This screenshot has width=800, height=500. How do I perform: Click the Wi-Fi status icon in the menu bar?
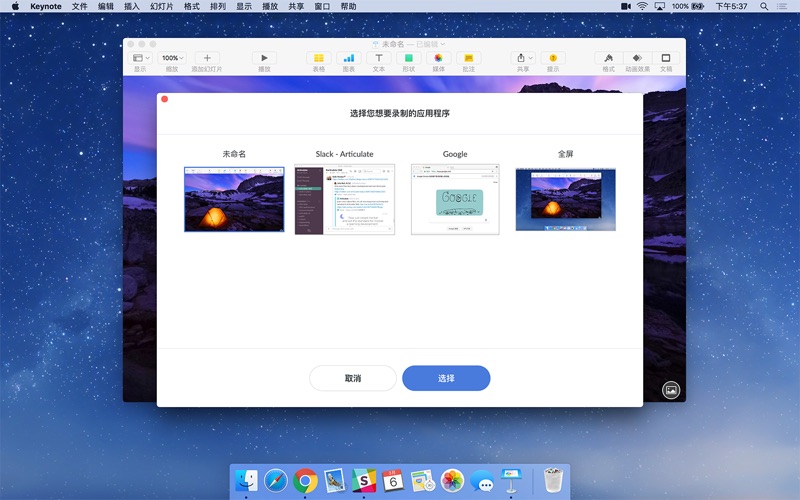(x=642, y=6)
